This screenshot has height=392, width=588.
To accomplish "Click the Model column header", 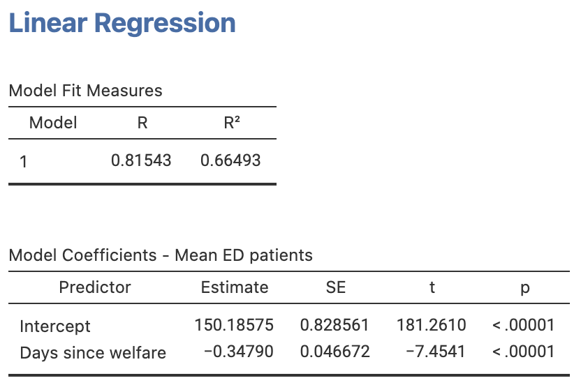I will [53, 123].
